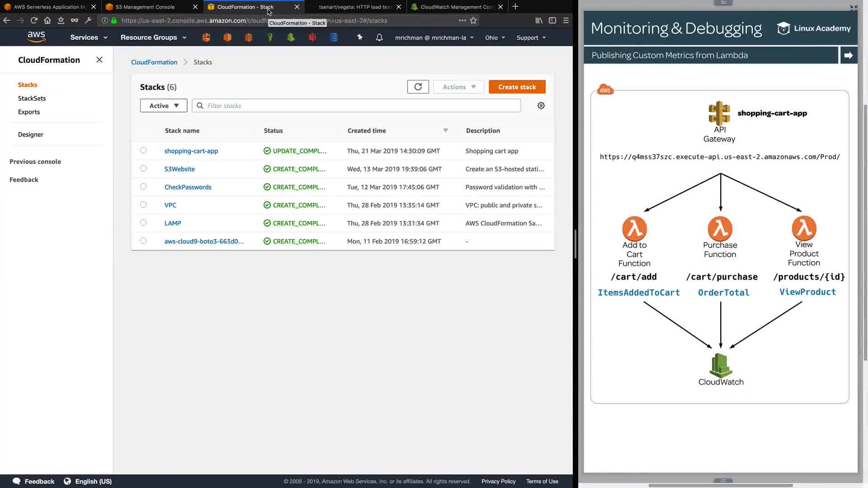This screenshot has width=868, height=488.
Task: Open stack table settings gear
Action: 541,106
